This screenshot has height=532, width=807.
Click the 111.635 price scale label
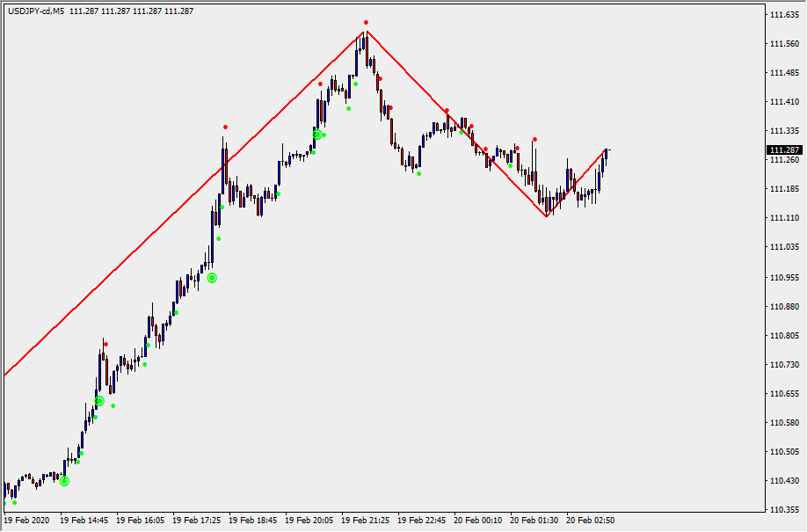[784, 15]
